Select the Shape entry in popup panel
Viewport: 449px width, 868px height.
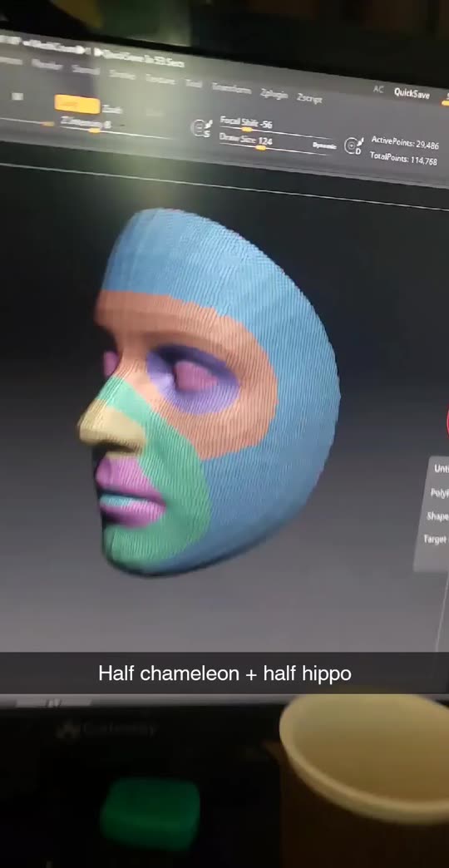pyautogui.click(x=438, y=515)
